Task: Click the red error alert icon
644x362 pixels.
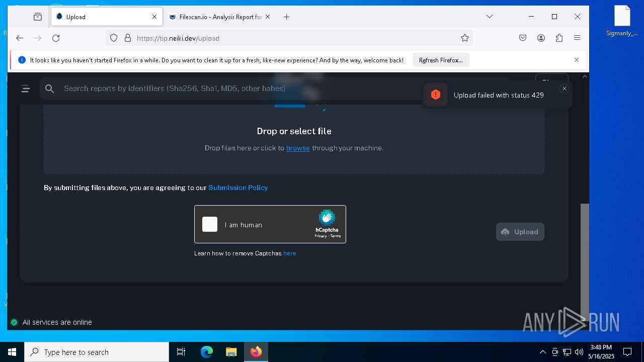Action: pyautogui.click(x=436, y=95)
